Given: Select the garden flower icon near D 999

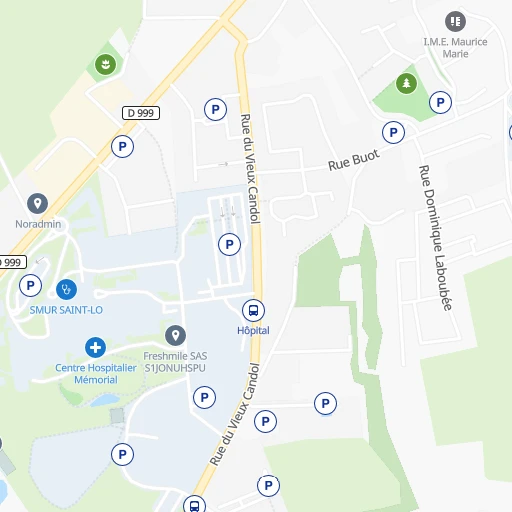Looking at the screenshot, I should (105, 64).
